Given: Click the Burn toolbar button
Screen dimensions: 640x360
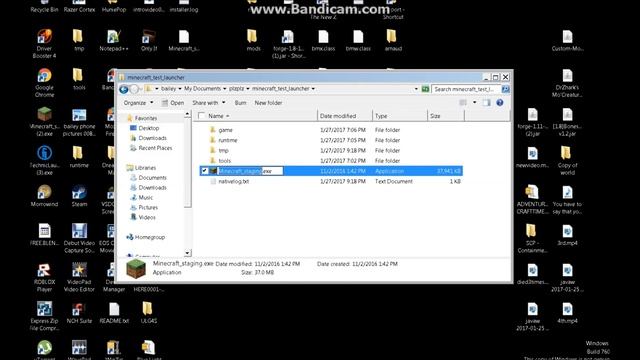Looking at the screenshot, I should coord(240,103).
